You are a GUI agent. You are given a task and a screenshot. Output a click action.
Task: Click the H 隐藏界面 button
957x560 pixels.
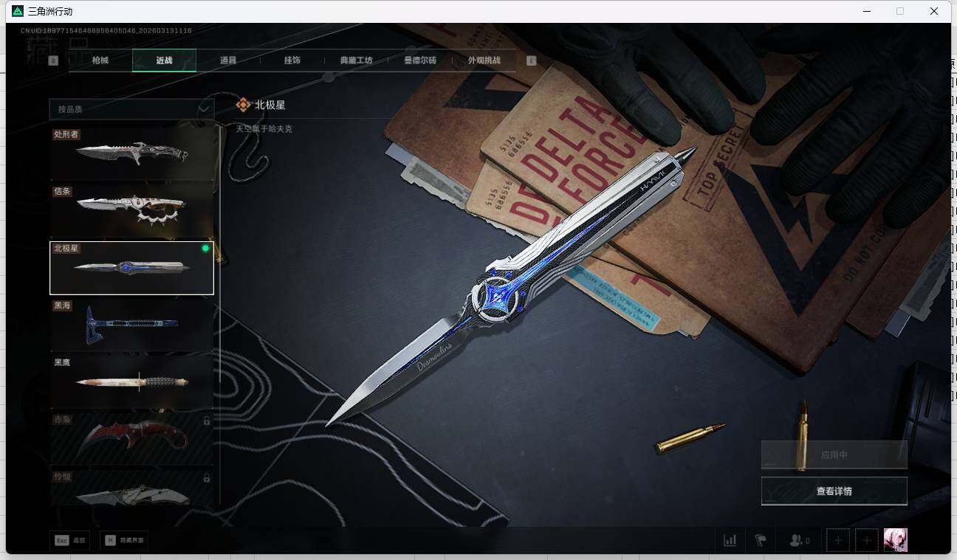(x=123, y=541)
